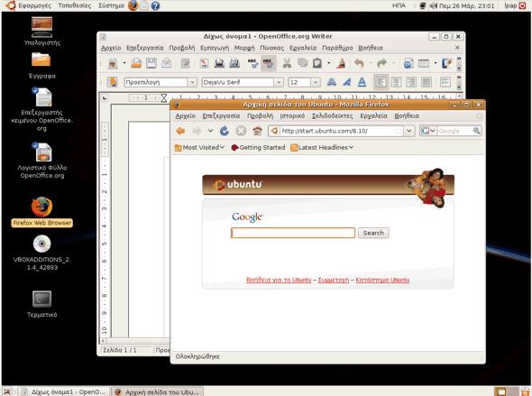Click the Google search input on Ubuntu start page
Screen dimensions: 532x396
293,233
